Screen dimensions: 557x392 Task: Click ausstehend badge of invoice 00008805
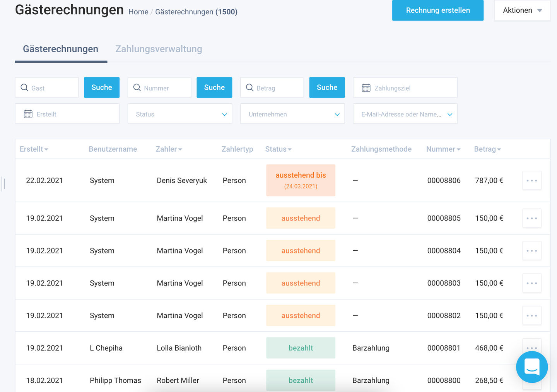[x=301, y=218]
